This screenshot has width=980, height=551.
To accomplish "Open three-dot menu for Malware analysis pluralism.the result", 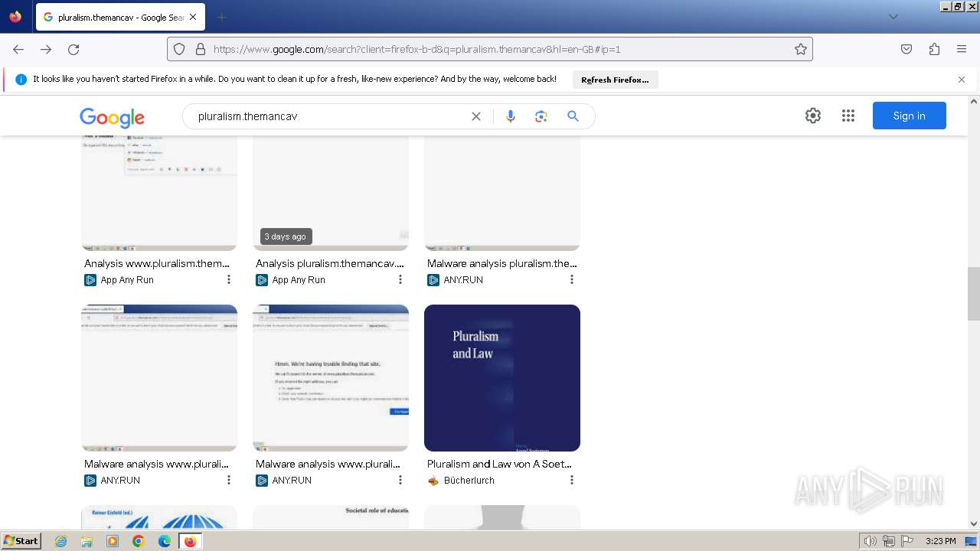I will pos(571,279).
